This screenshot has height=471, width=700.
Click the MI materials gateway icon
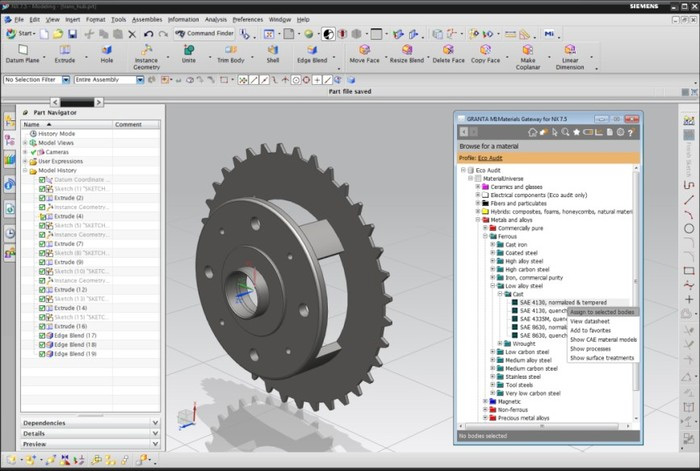549,34
